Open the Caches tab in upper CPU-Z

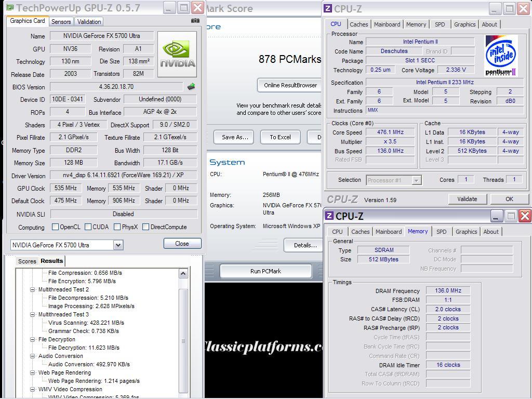tap(358, 24)
